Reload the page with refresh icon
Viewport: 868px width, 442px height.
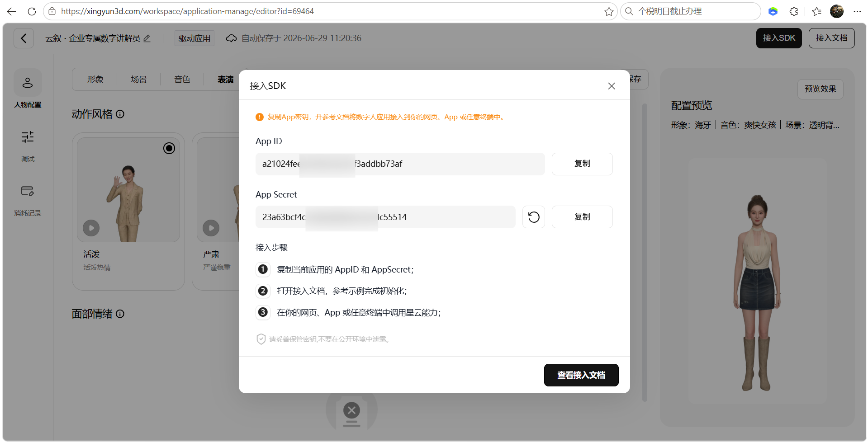coord(32,11)
